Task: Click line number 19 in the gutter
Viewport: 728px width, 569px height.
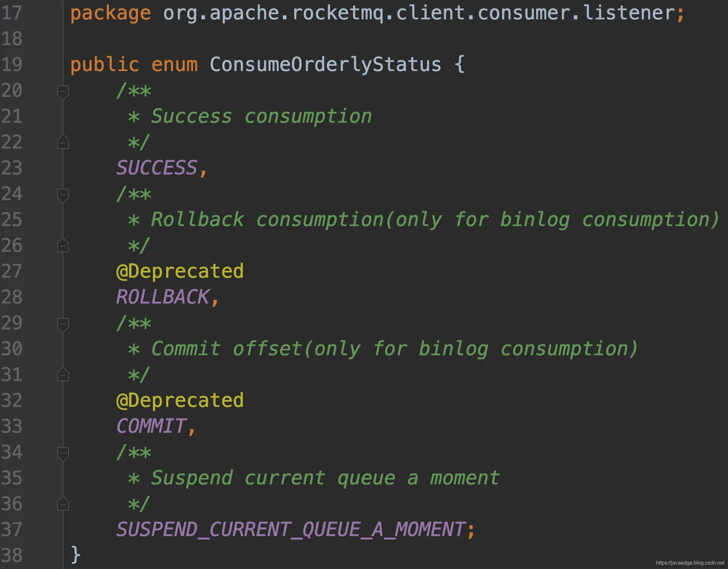Action: pyautogui.click(x=12, y=65)
